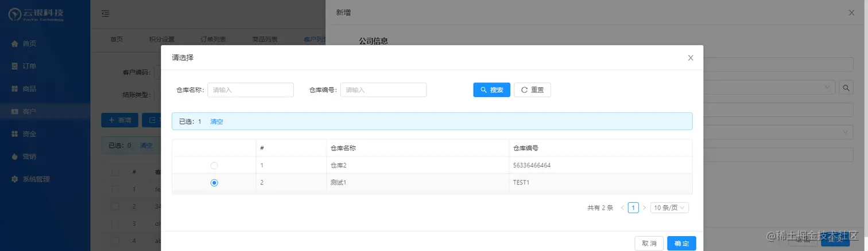Focus the 仓库编号 input field

[x=383, y=90]
